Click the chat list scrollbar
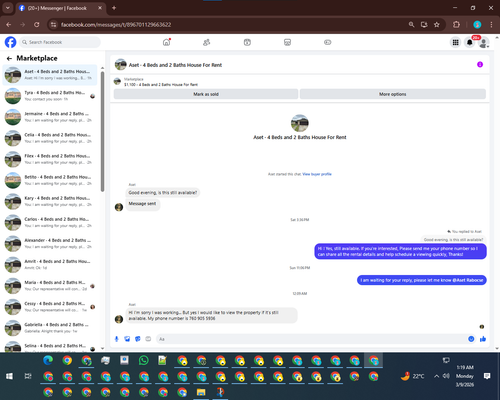 point(102,132)
